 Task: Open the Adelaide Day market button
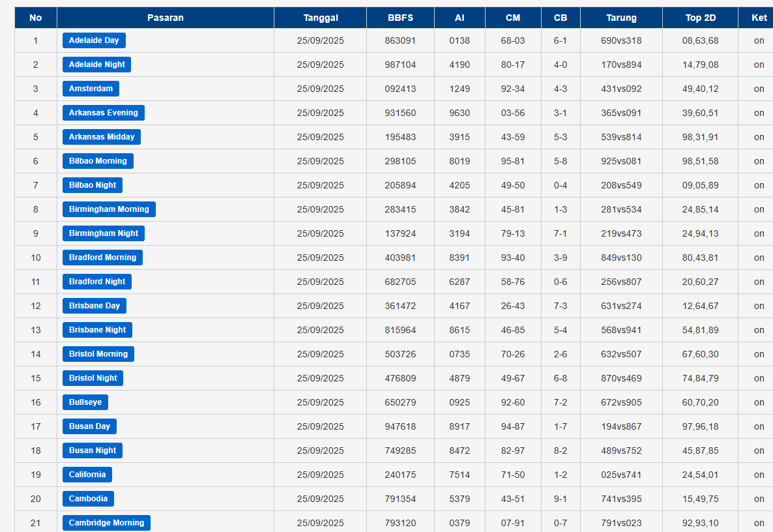[x=94, y=40]
